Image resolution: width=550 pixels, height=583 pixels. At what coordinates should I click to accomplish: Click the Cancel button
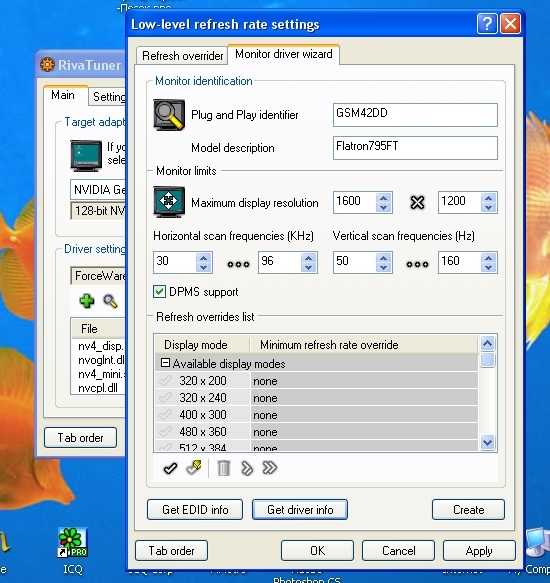398,550
